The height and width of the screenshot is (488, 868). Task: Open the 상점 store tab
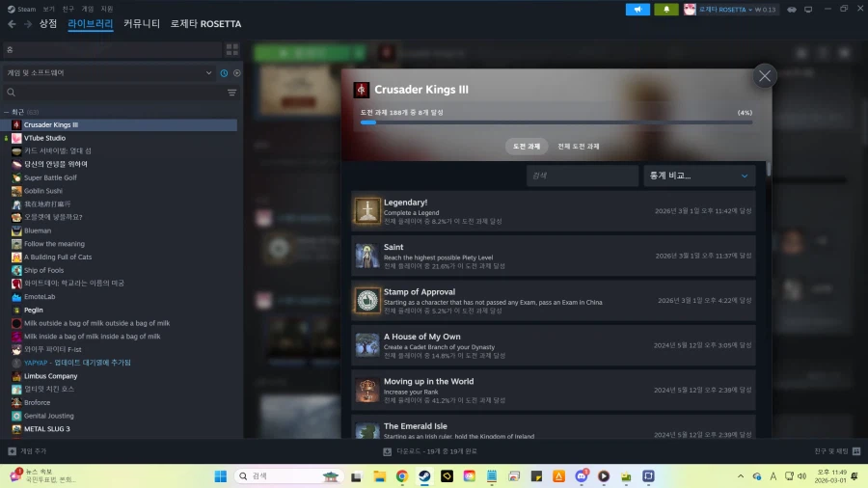click(x=48, y=24)
